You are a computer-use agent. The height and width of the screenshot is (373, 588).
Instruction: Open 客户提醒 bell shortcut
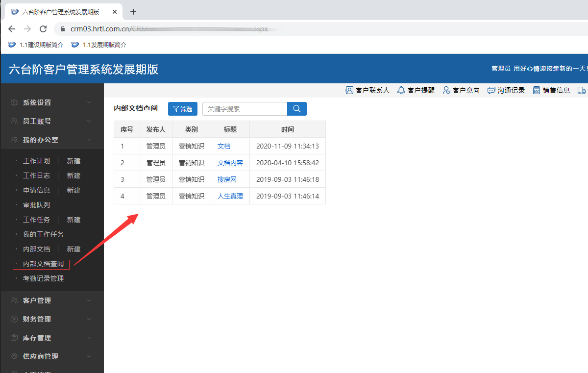[416, 90]
